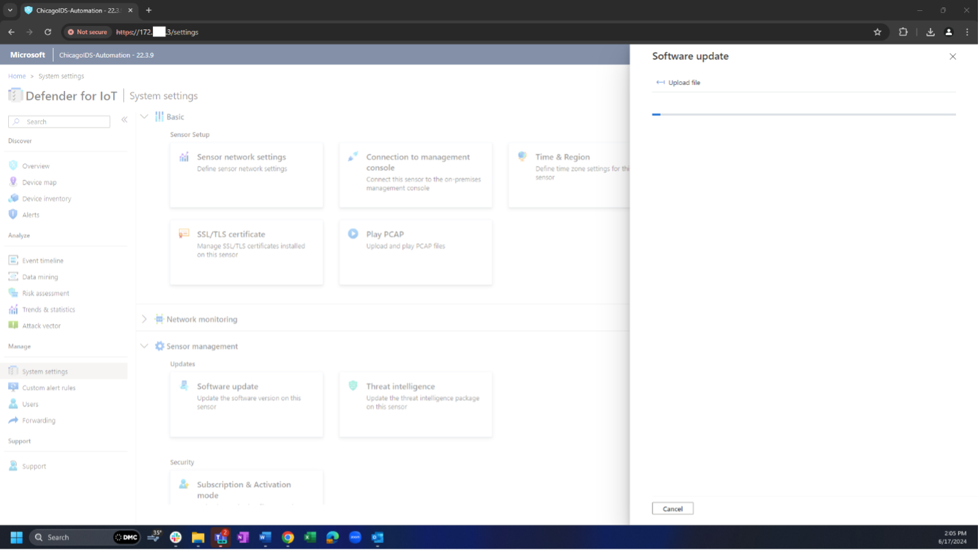This screenshot has height=552, width=980.
Task: Click the Support person icon
Action: (x=13, y=466)
